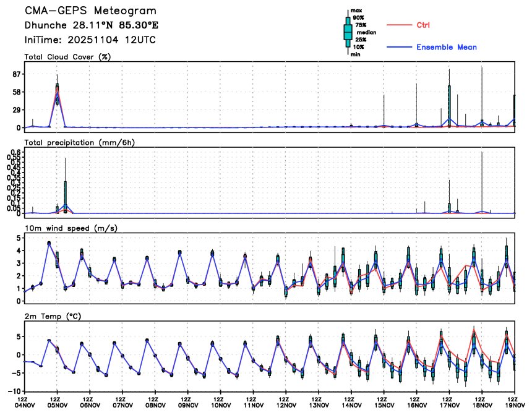The height and width of the screenshot is (415, 532).
Task: Select the Ctrl legend label
Action: pos(424,25)
